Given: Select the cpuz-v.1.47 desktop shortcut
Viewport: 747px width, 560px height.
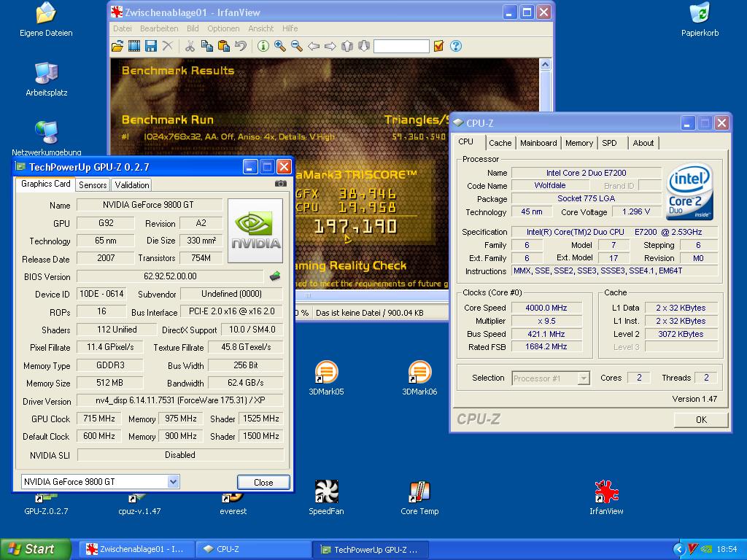Looking at the screenshot, I should tap(139, 506).
